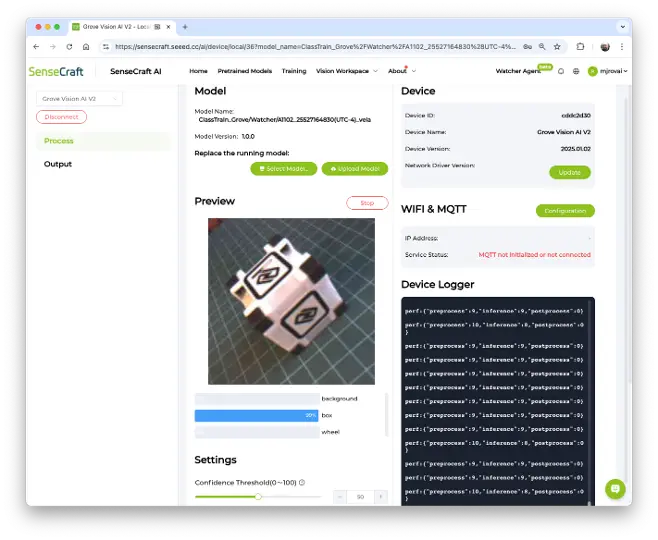The image size is (658, 540).
Task: Expand the Vision Workspace menu
Action: 346,71
